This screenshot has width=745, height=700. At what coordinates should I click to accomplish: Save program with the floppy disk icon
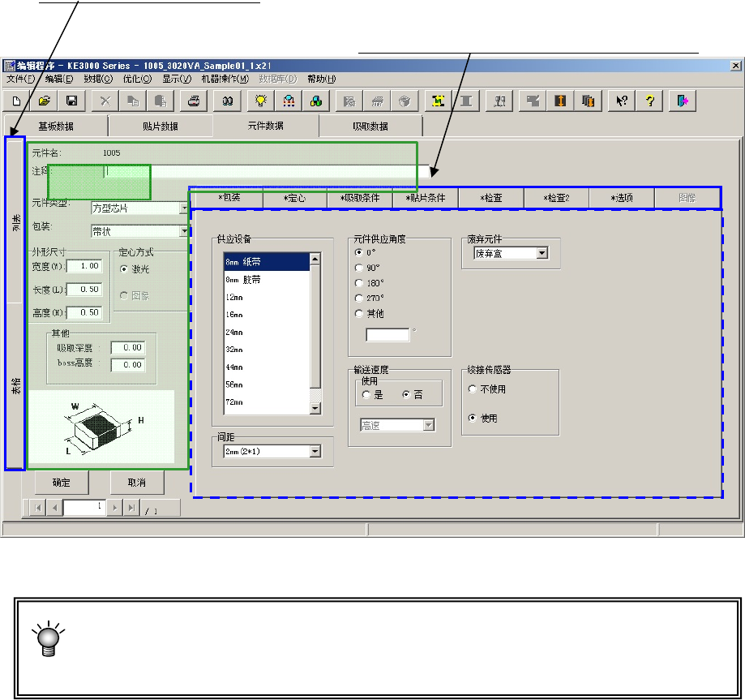coord(72,101)
